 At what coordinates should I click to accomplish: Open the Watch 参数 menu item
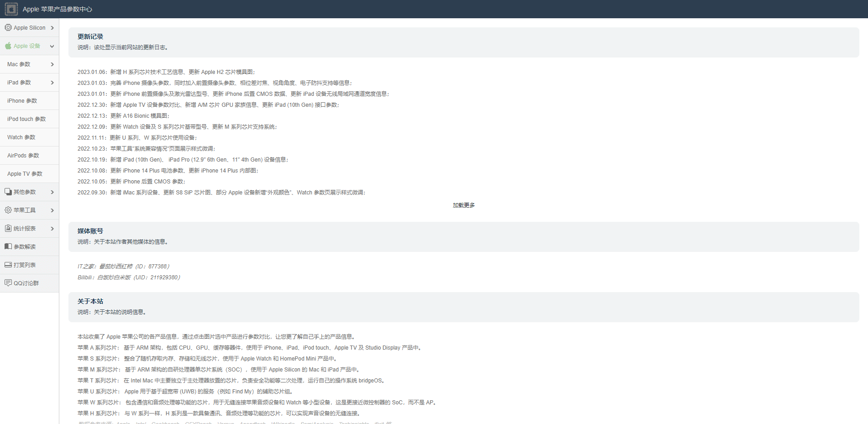(21, 137)
